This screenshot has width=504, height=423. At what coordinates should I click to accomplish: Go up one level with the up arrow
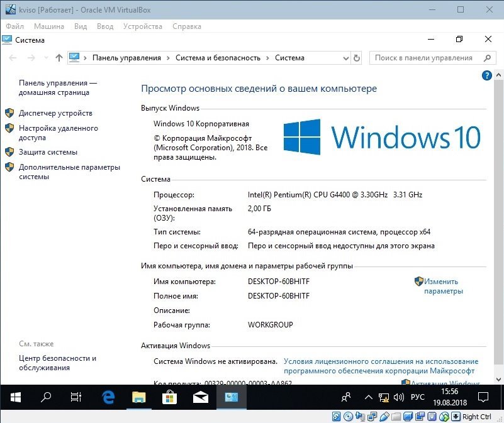click(59, 58)
